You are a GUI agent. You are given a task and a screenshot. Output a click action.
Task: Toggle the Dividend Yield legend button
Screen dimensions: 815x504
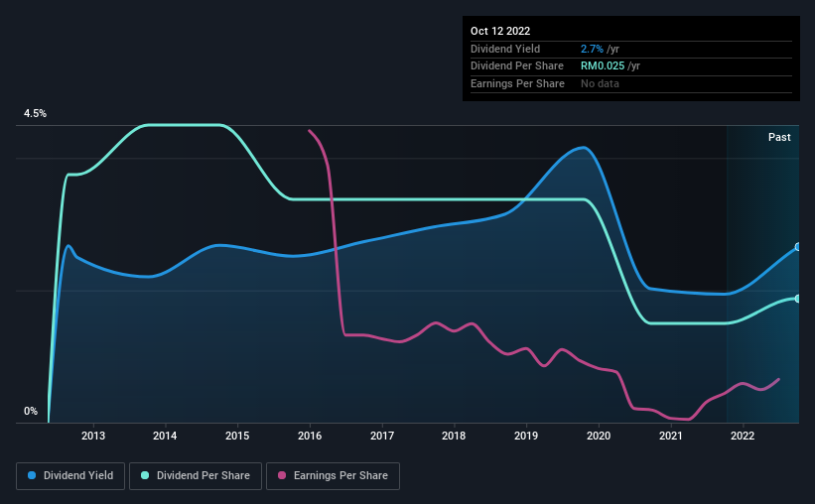[70, 476]
